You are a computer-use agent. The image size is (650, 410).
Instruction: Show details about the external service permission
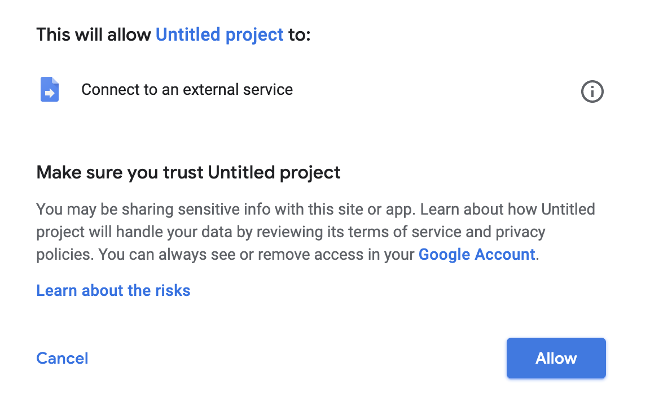(592, 92)
